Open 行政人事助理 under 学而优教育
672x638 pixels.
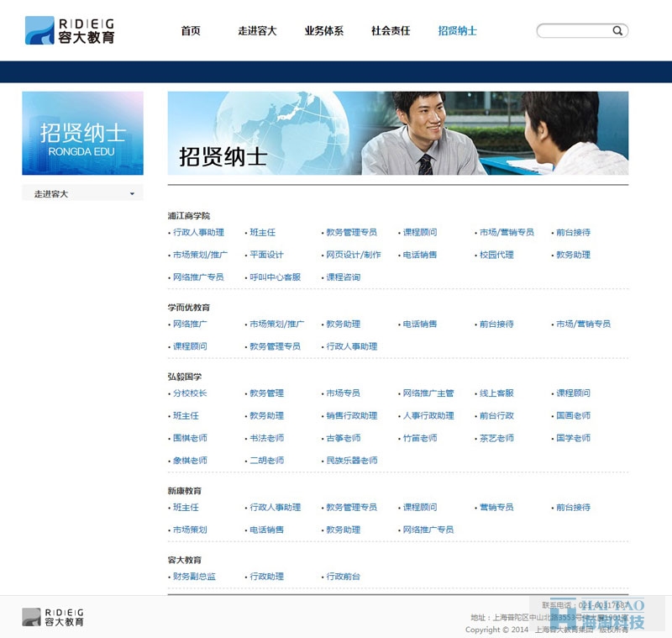tap(351, 346)
